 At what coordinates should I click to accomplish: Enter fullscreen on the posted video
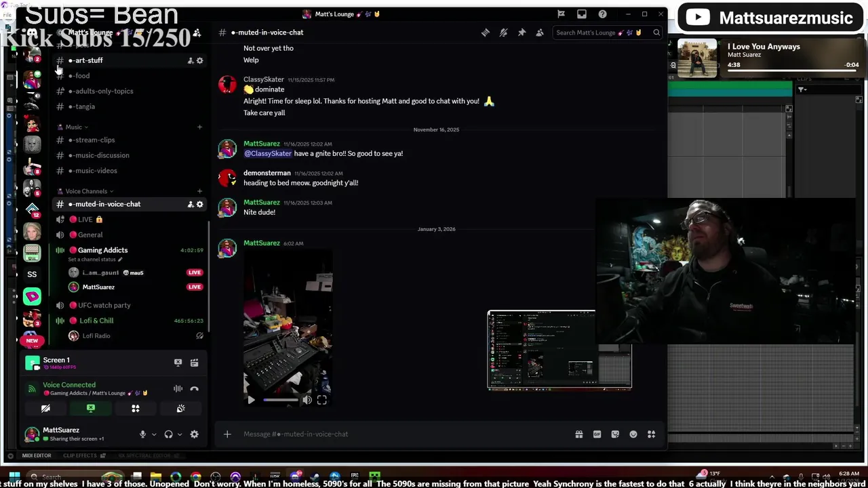click(x=322, y=400)
